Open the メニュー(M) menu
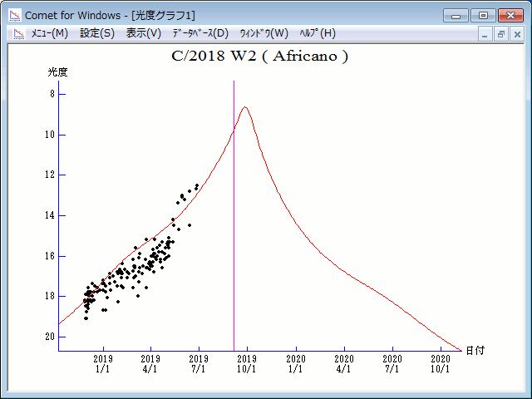Screen dimensions: 532x399 point(49,33)
